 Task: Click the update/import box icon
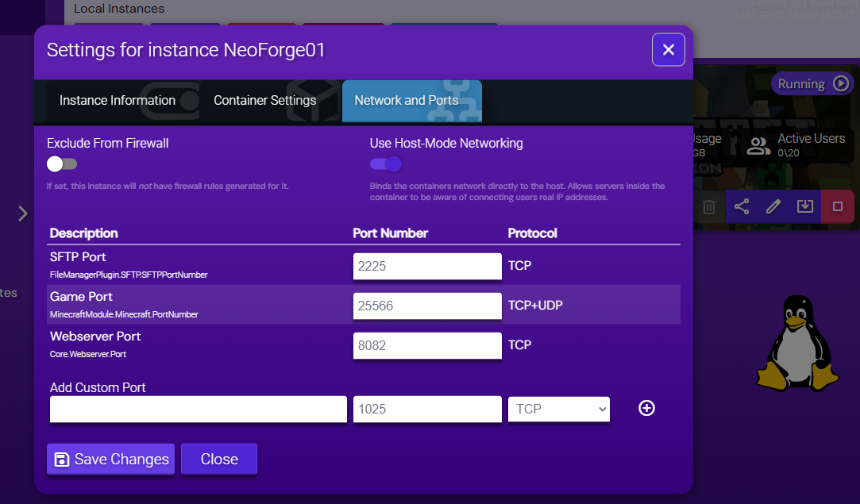pos(804,206)
